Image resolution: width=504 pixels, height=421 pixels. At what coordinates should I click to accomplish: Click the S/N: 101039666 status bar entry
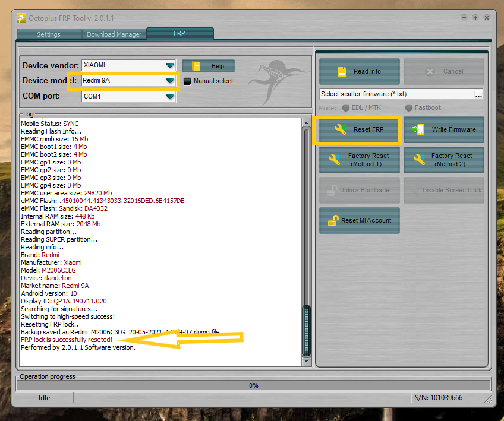pos(439,398)
